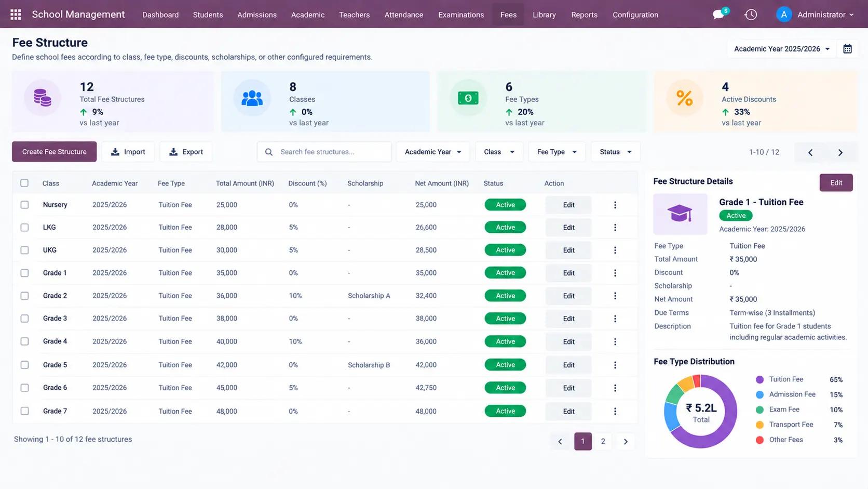Open the Students menu
The width and height of the screenshot is (868, 489).
click(208, 15)
